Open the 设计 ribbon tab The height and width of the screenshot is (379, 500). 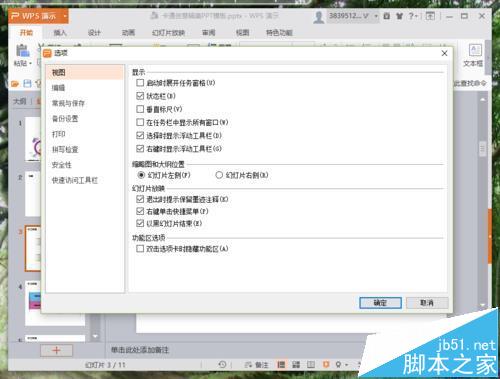94,33
